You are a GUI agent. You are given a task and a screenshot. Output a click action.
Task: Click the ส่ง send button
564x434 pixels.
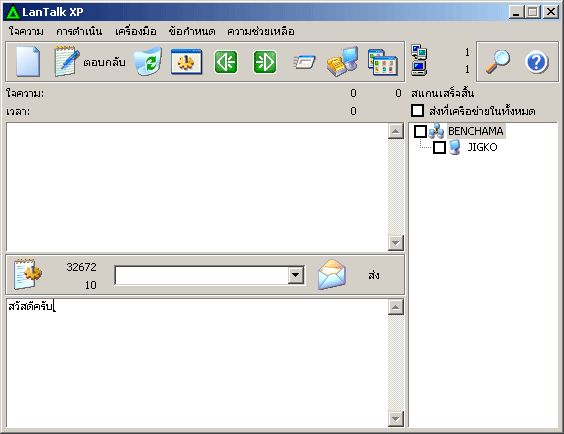click(374, 275)
